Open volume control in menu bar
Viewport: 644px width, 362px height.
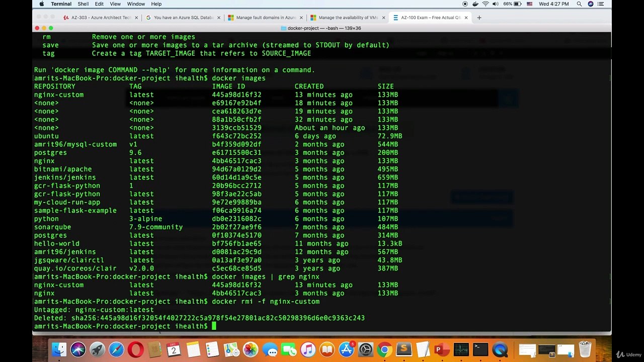pos(496,4)
